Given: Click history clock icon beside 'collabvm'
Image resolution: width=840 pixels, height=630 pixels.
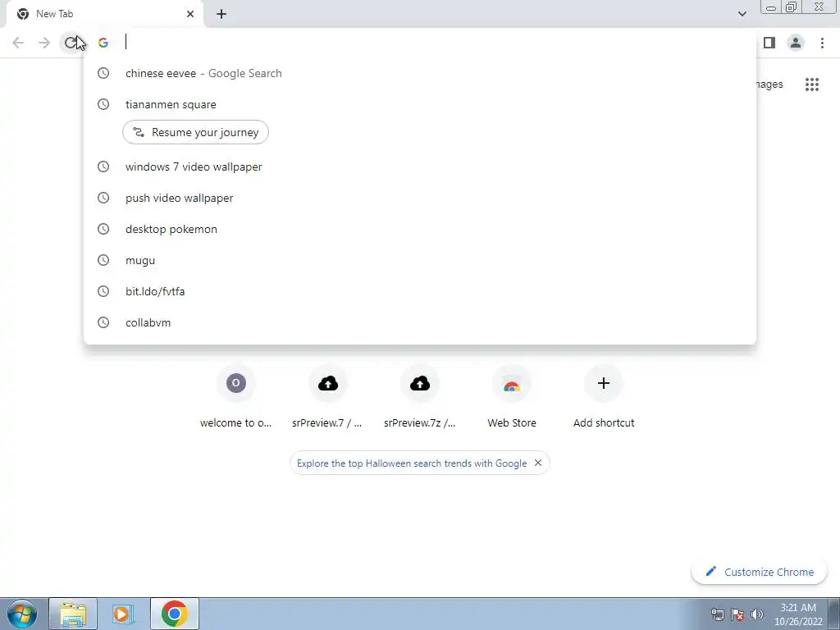Looking at the screenshot, I should [103, 322].
